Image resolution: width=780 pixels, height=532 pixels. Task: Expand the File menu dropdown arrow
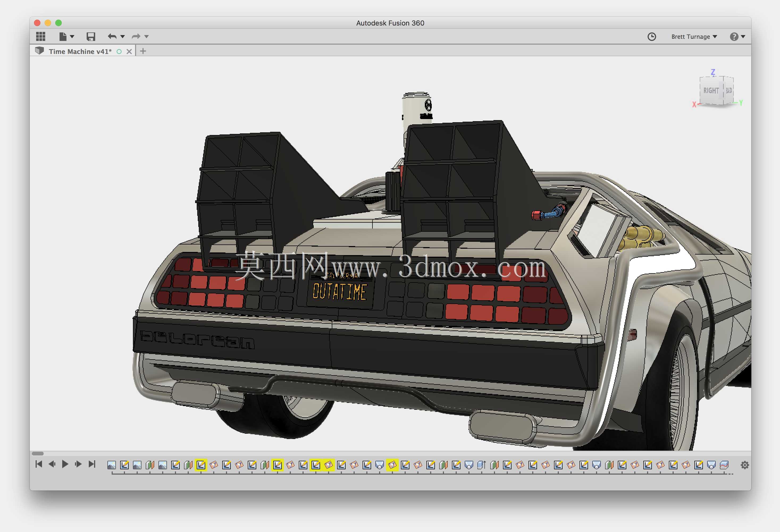point(72,37)
